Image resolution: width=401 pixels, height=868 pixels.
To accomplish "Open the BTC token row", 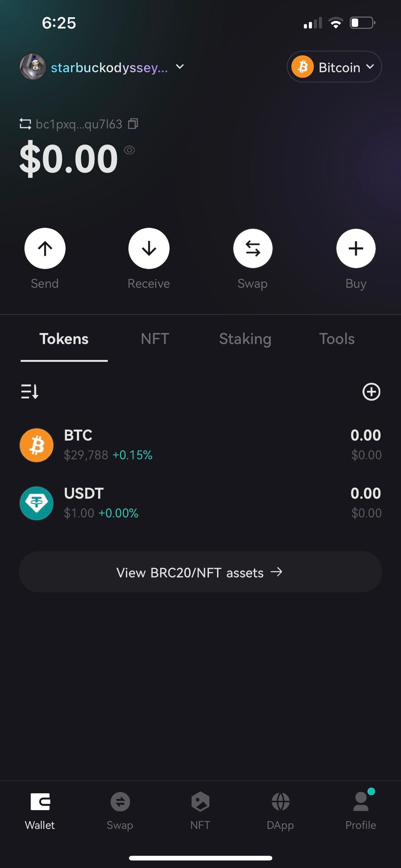I will click(x=200, y=445).
